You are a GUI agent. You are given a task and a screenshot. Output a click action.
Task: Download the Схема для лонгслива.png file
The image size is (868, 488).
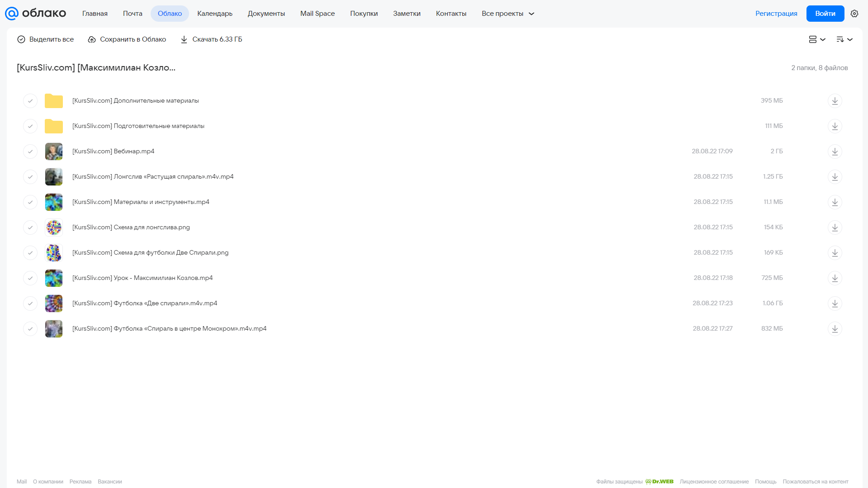tap(835, 227)
